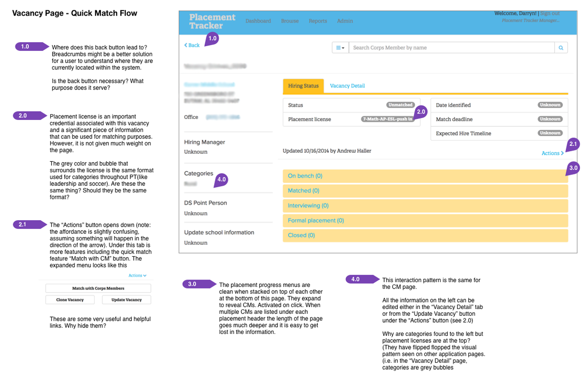Screen dimensions: 588x380
Task: Expand the On bench (0) section
Action: (425, 176)
